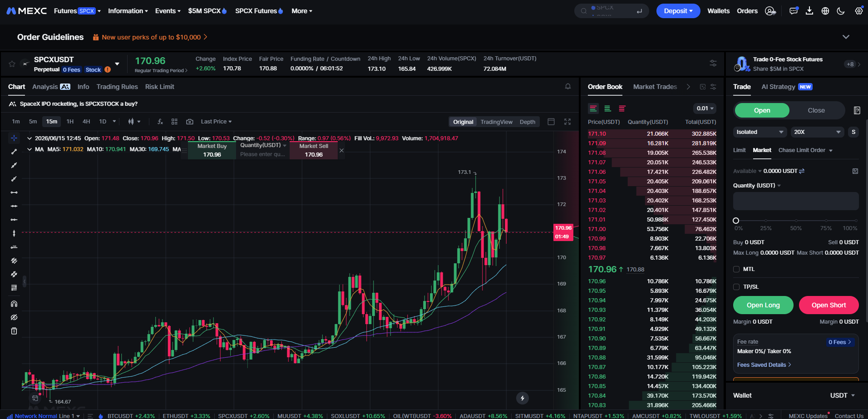The image size is (868, 419).
Task: Open the Last Price dropdown
Action: tap(216, 122)
